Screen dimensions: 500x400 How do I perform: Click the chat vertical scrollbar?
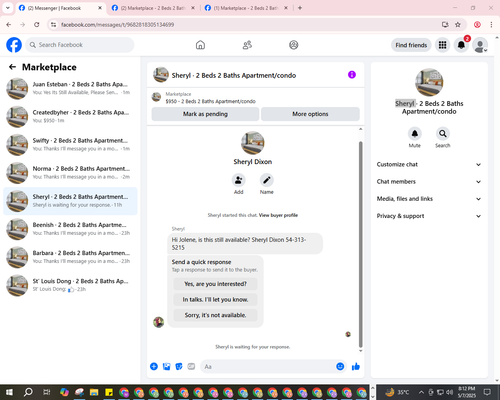(360, 244)
